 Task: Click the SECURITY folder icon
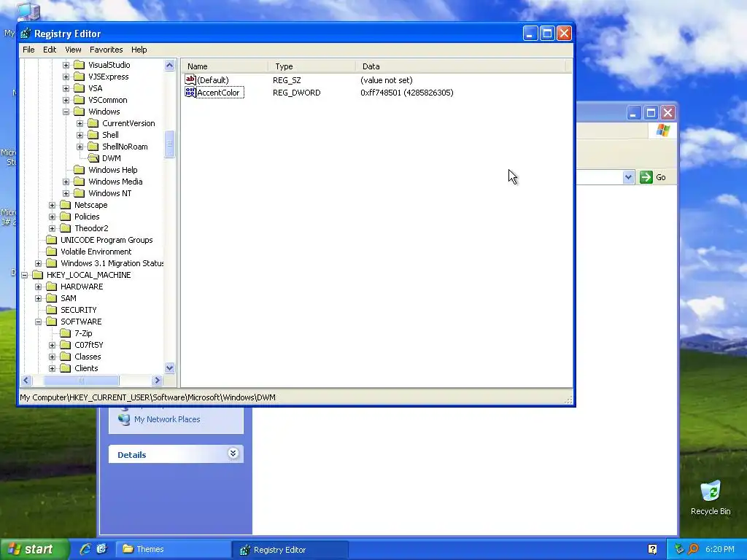point(52,310)
